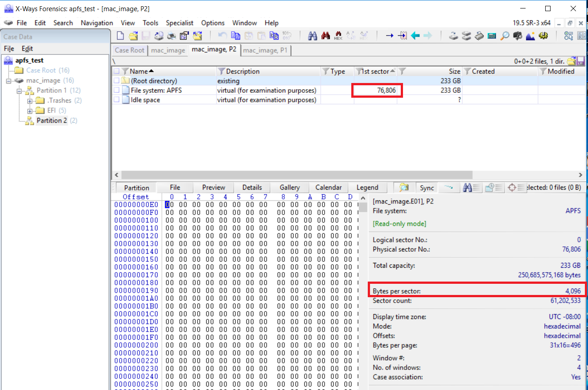The width and height of the screenshot is (588, 390).
Task: Click the Window menu
Action: [245, 23]
